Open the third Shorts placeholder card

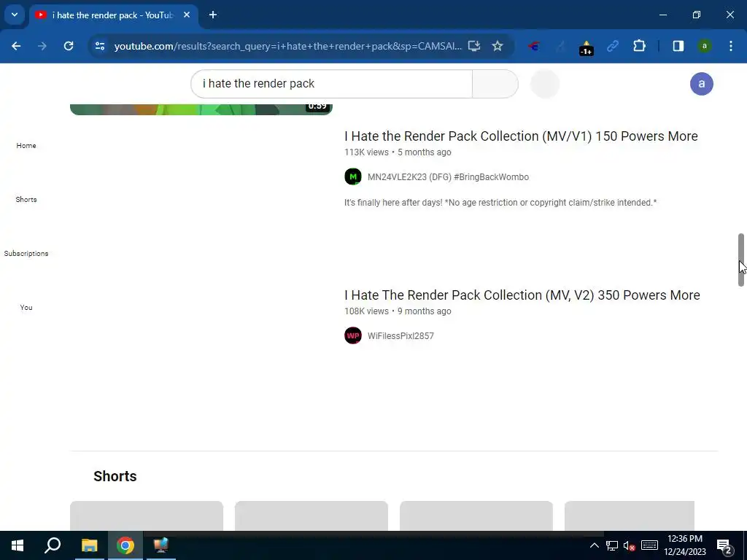coord(476,516)
